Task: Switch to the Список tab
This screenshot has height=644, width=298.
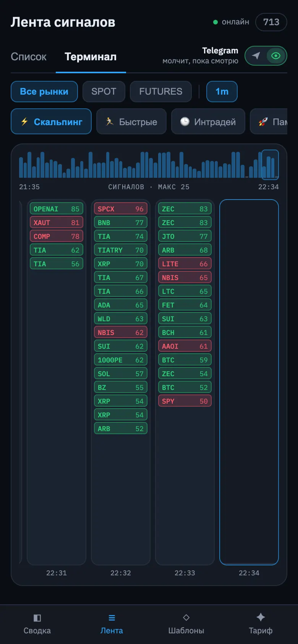Action: 29,57
